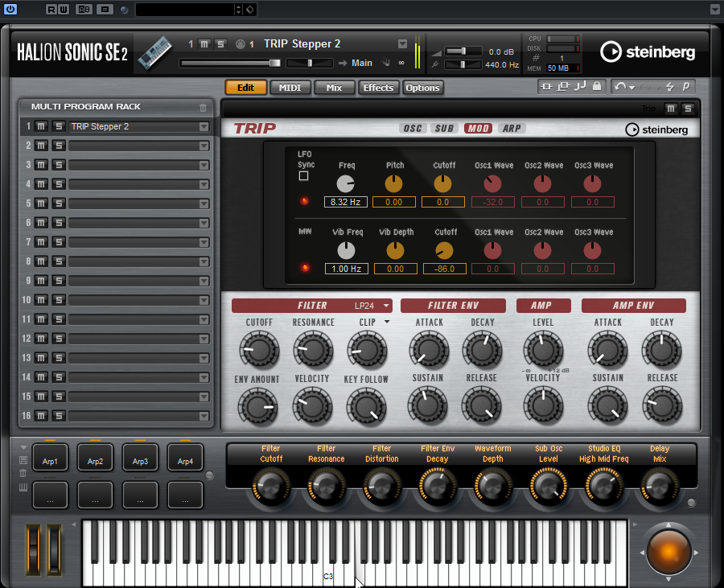Switch to the Mix page
Image resolution: width=724 pixels, height=588 pixels.
point(335,87)
